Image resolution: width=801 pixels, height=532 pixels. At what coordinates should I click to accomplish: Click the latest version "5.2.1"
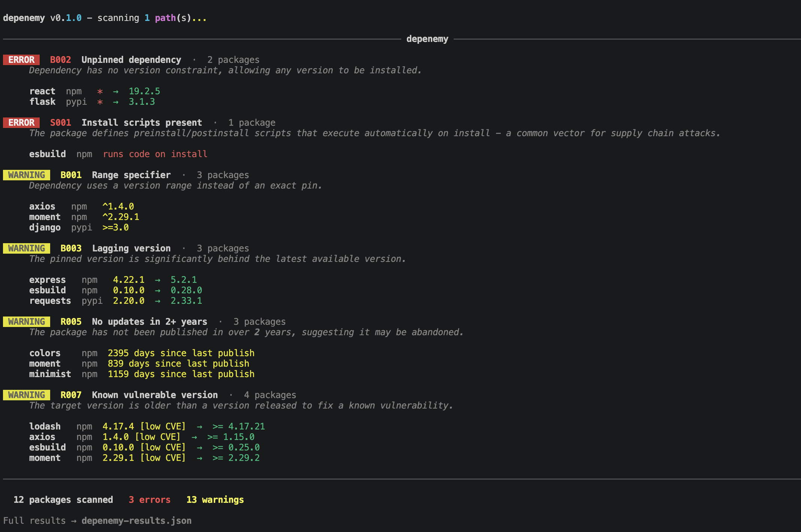184,280
